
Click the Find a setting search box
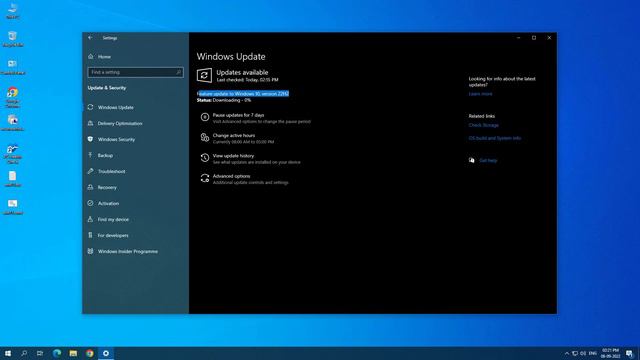pos(136,72)
